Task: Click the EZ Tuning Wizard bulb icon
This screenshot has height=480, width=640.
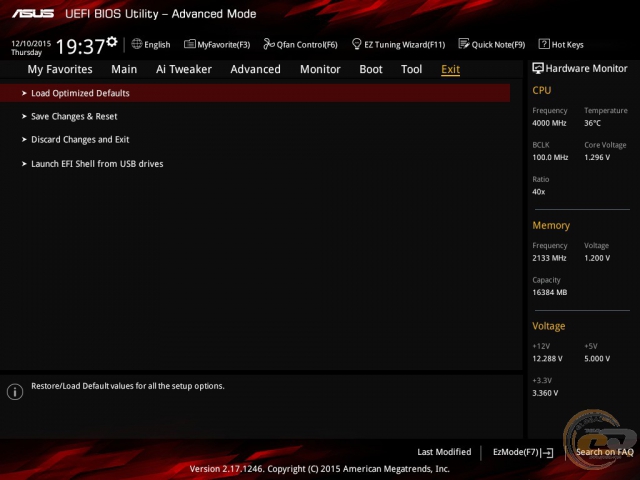Action: pyautogui.click(x=356, y=44)
